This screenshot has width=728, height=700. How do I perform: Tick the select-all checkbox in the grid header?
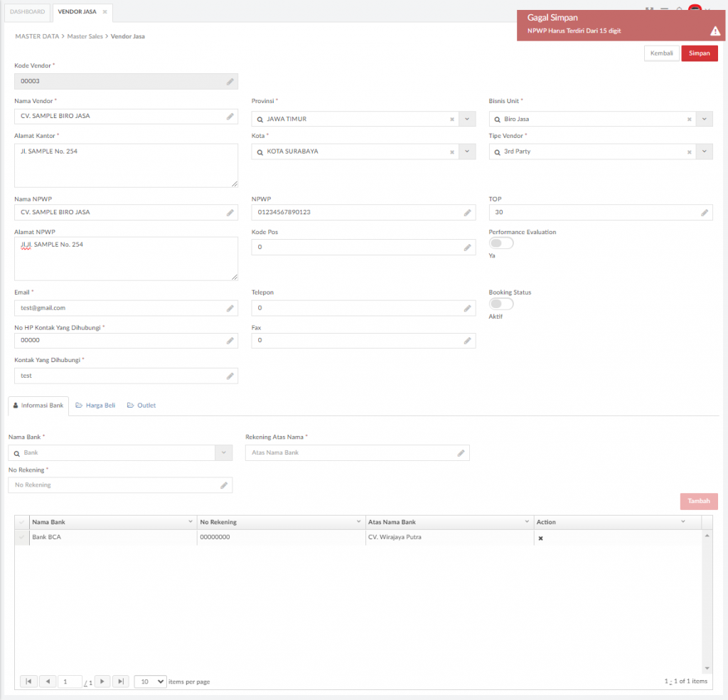(21, 522)
